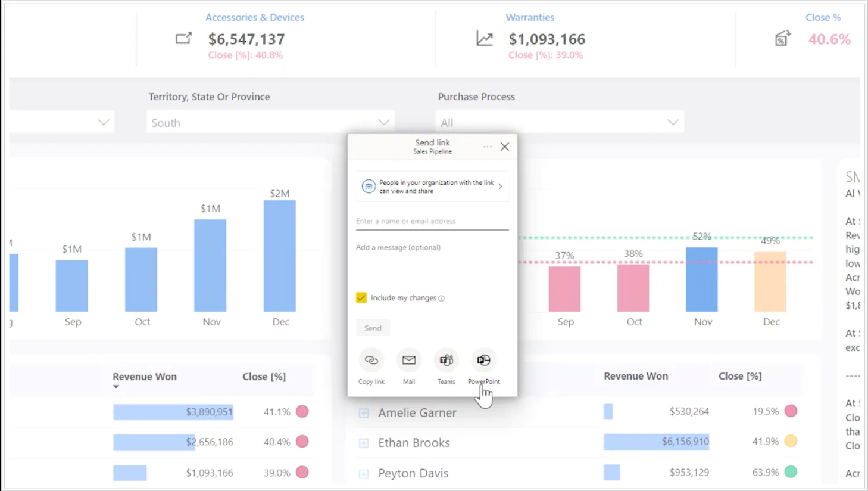The width and height of the screenshot is (868, 491).
Task: Click the yellow status dot for Ethan Brooks
Action: [791, 441]
